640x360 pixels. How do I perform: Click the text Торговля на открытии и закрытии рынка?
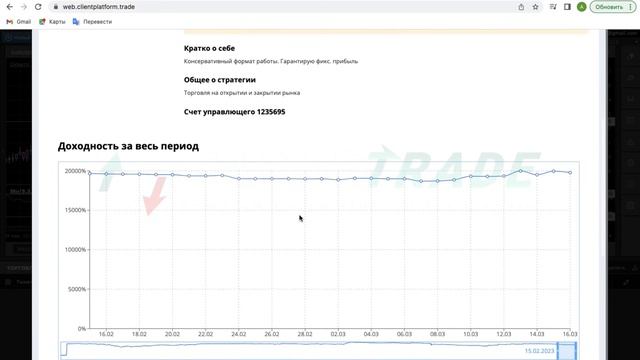[x=242, y=93]
